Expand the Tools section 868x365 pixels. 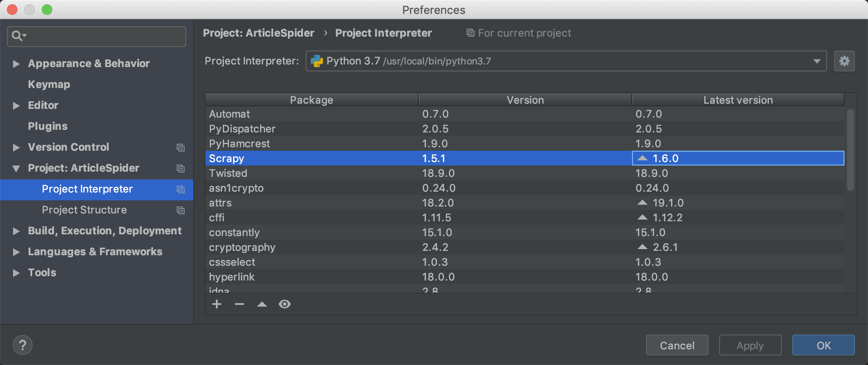16,273
